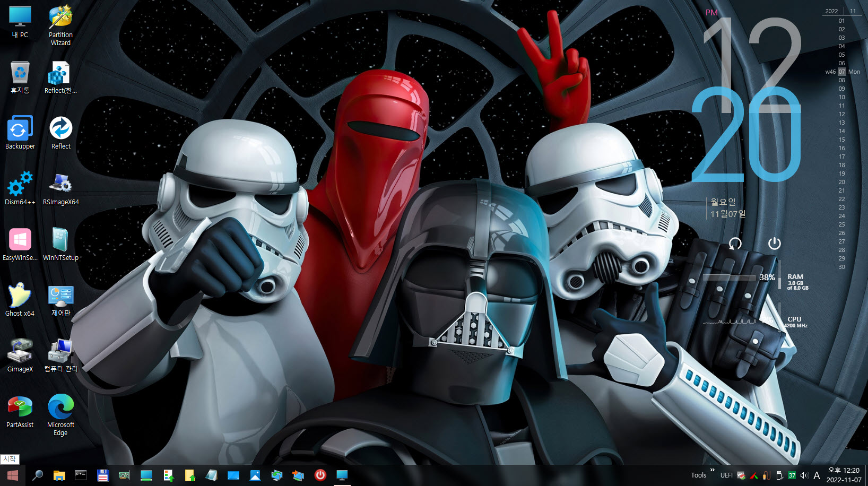Click the widget refresh circular arrow icon
The image size is (868, 486).
tap(735, 244)
